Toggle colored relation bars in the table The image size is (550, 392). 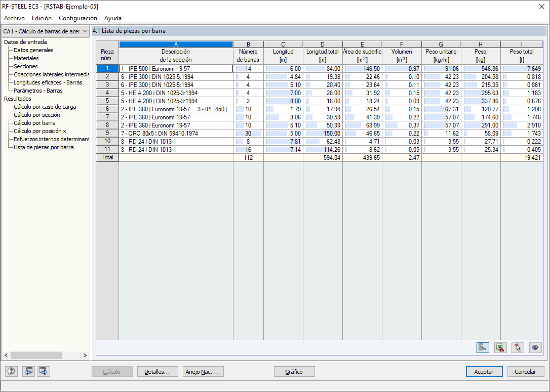tap(483, 347)
